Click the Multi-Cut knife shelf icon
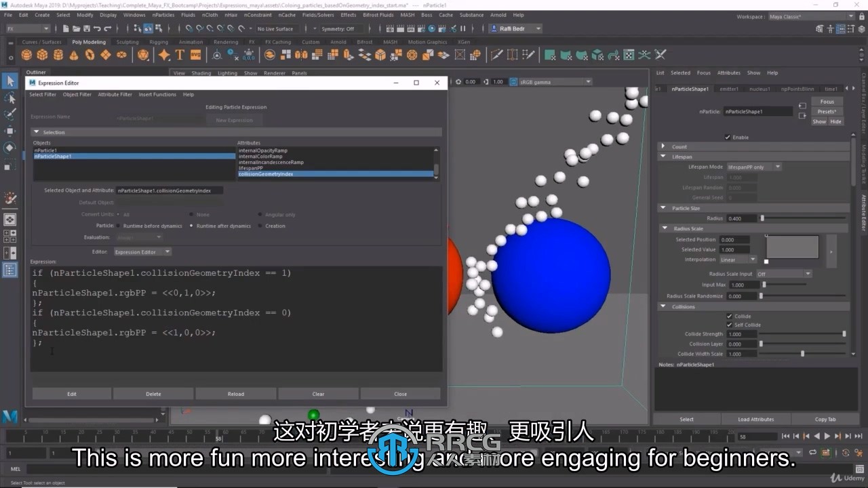This screenshot has height=488, width=868. (x=496, y=55)
